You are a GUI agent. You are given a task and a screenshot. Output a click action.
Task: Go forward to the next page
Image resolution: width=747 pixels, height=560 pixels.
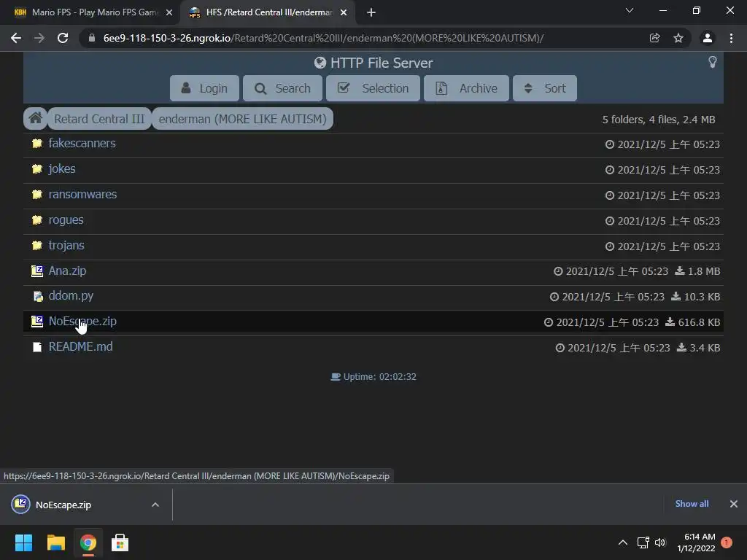point(39,38)
